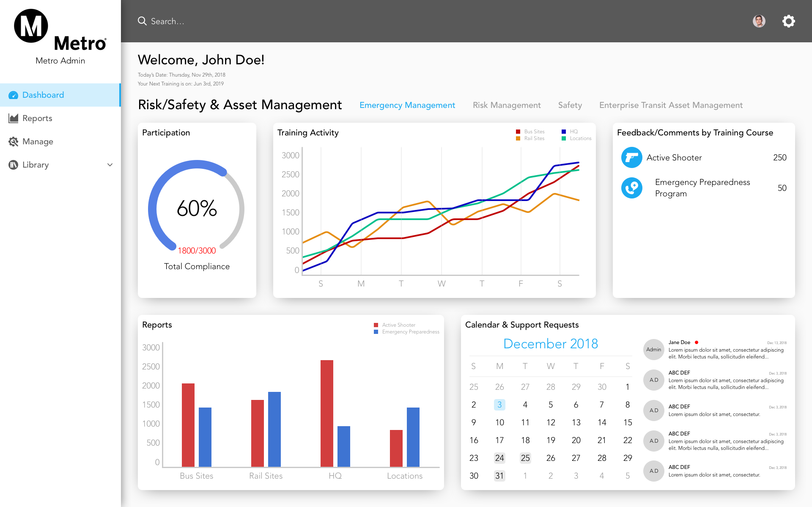Click the Dashboard gauge icon
Viewport: 812px width, 507px height.
(14, 95)
